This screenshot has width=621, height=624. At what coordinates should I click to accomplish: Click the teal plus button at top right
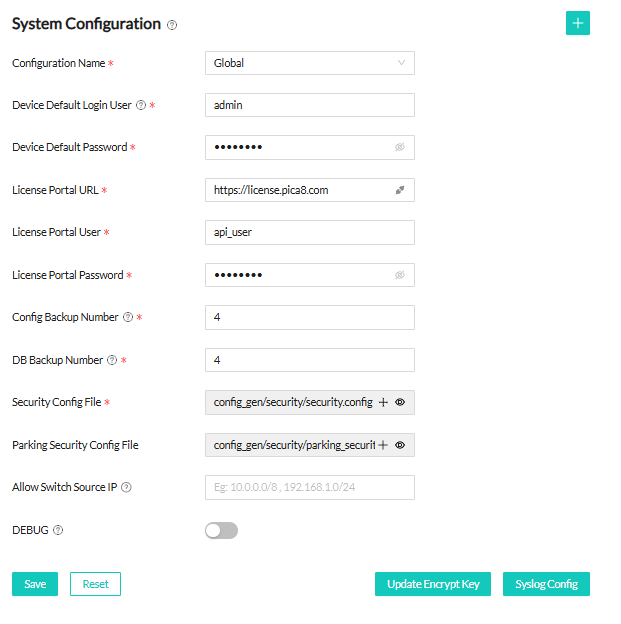577,23
